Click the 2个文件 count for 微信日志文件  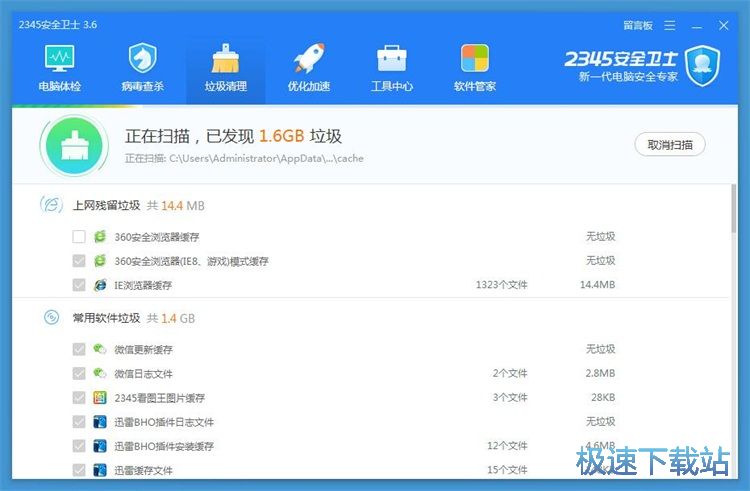[x=510, y=373]
